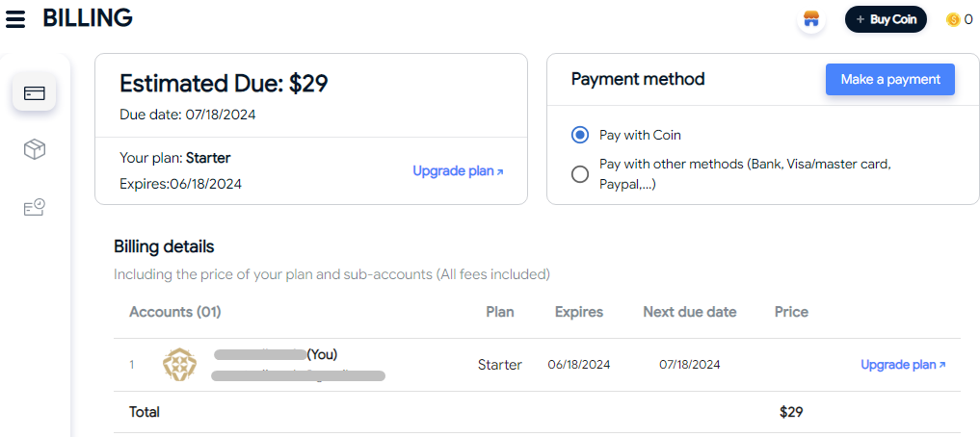This screenshot has width=980, height=437.
Task: Click the Price column header
Action: click(791, 312)
